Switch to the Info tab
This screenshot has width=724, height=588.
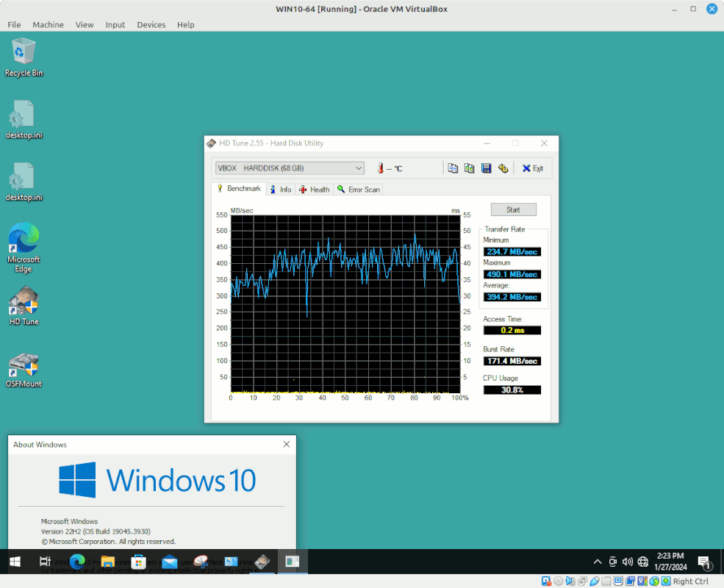point(281,190)
